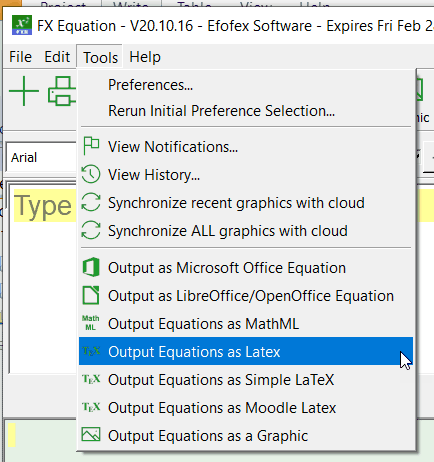This screenshot has width=434, height=462.
Task: Click TeX icon beside Moodle Latex entry
Action: (x=91, y=407)
